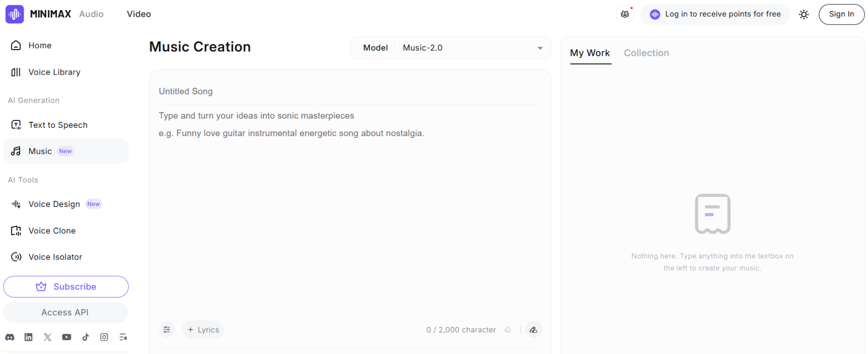Open the X (Twitter) icon
The height and width of the screenshot is (354, 868).
[47, 337]
